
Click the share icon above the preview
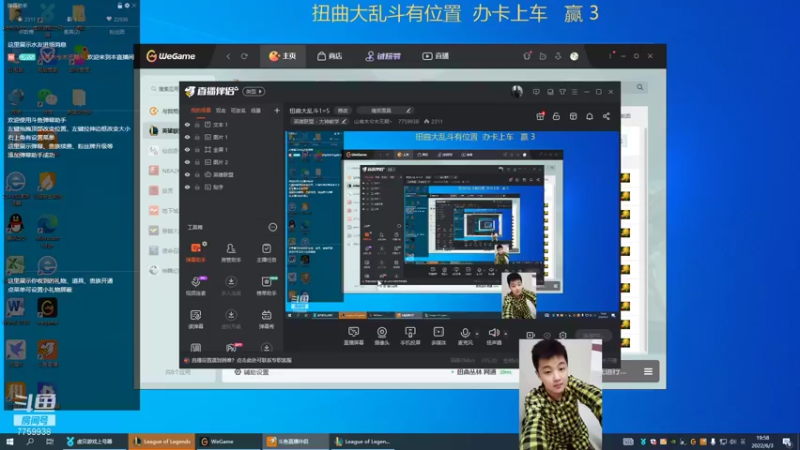pos(606,116)
